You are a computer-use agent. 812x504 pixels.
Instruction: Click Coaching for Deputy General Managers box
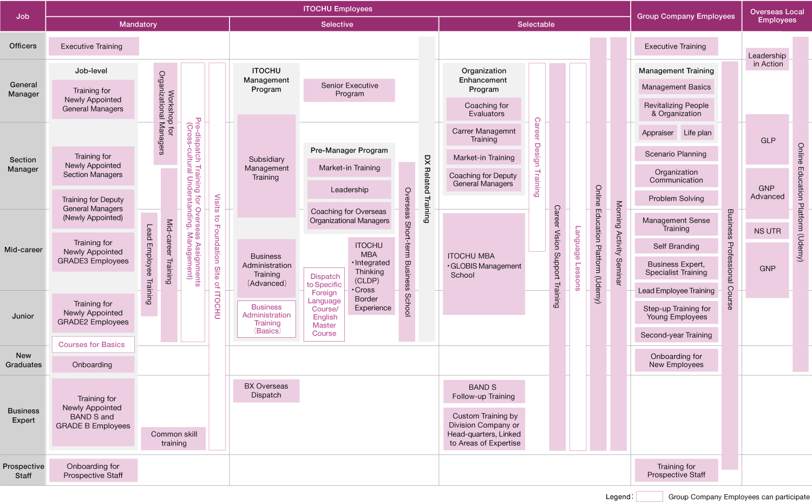click(x=484, y=180)
